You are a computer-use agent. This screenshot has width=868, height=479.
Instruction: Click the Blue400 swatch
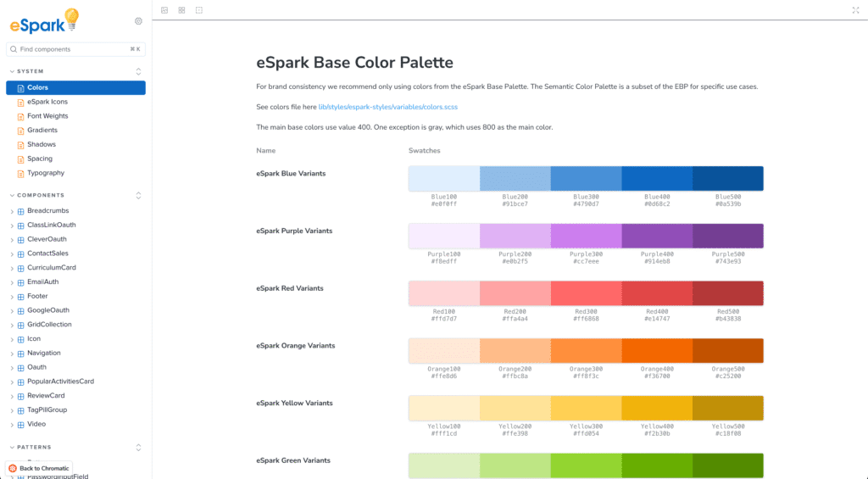pyautogui.click(x=657, y=178)
